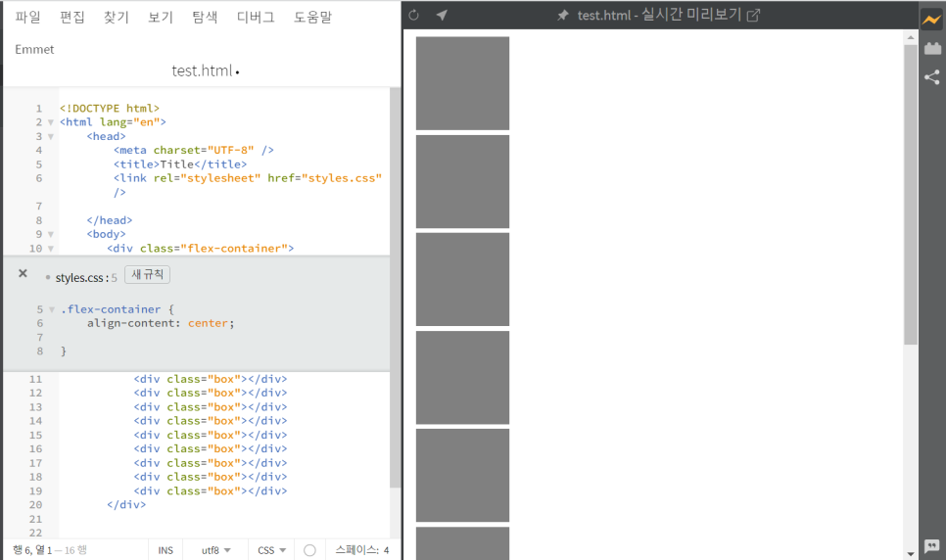Click the share icon in right sidebar
Viewport: 946px width, 560px height.
(932, 76)
